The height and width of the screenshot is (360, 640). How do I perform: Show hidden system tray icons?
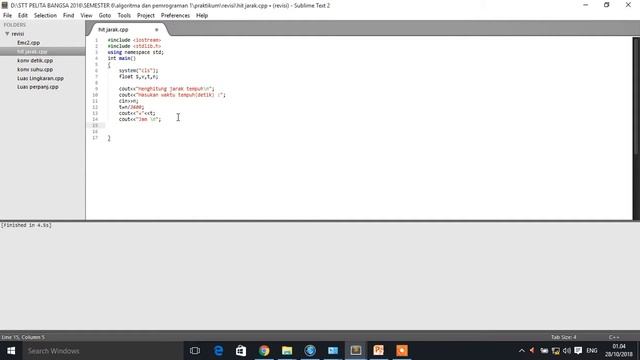522,351
